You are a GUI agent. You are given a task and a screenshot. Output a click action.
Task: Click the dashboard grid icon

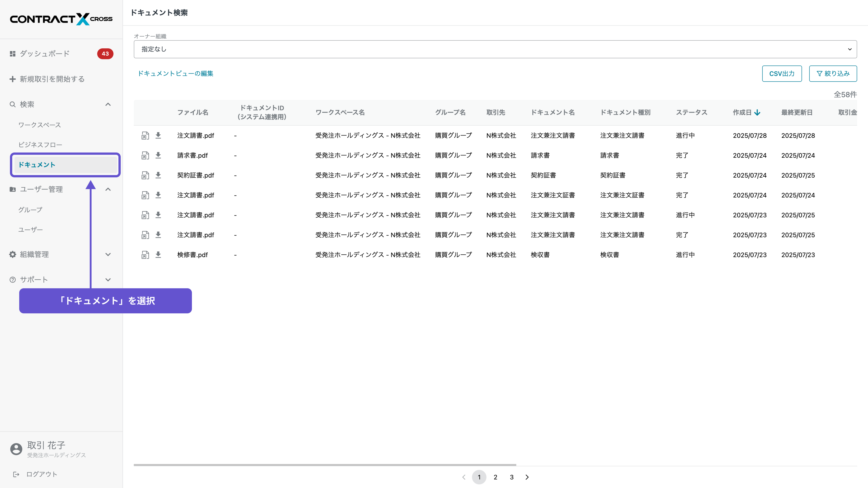(12, 54)
